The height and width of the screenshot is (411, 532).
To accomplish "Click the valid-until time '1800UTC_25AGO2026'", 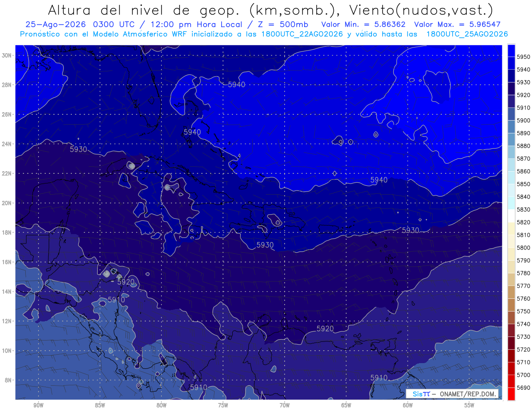I will (x=467, y=34).
